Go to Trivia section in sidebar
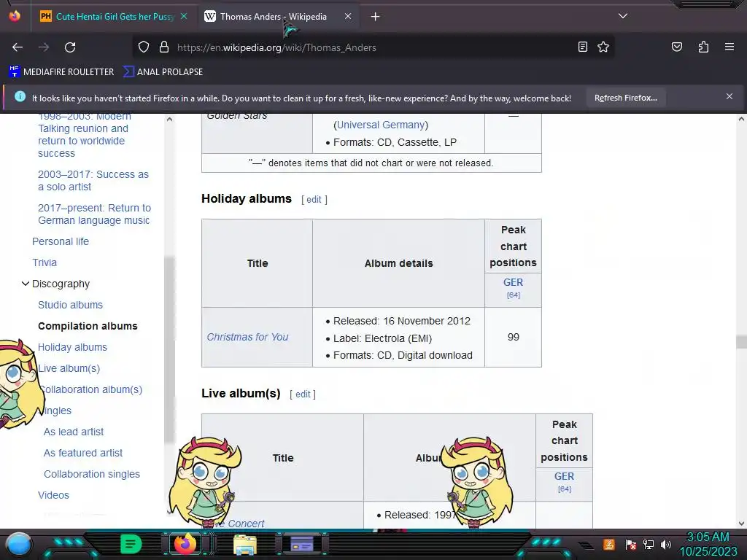Image resolution: width=747 pixels, height=560 pixels. point(44,262)
